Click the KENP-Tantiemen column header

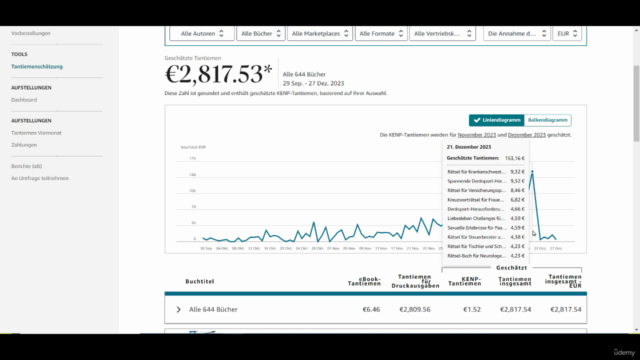[464, 281]
